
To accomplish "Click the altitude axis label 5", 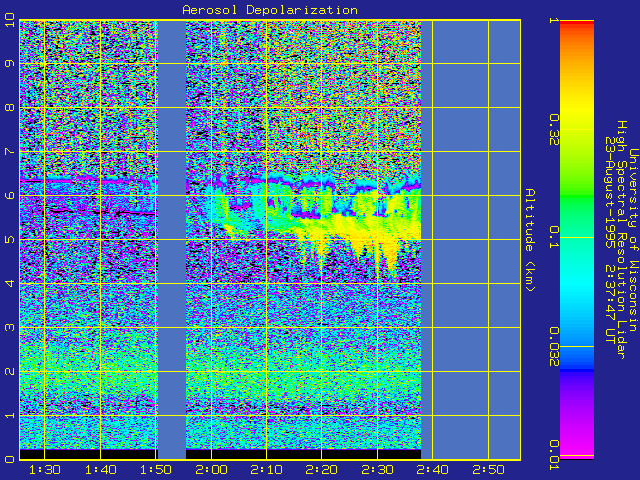I will [x=9, y=240].
